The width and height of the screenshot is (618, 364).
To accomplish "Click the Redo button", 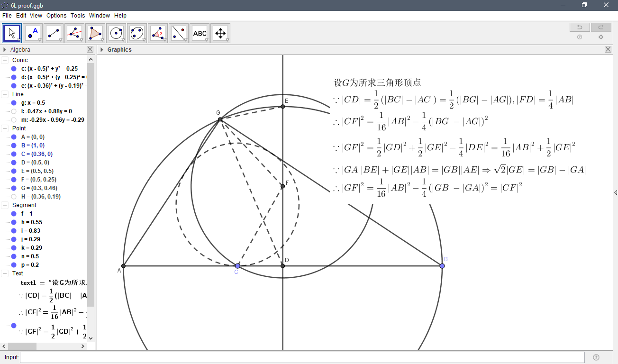I will tap(601, 27).
